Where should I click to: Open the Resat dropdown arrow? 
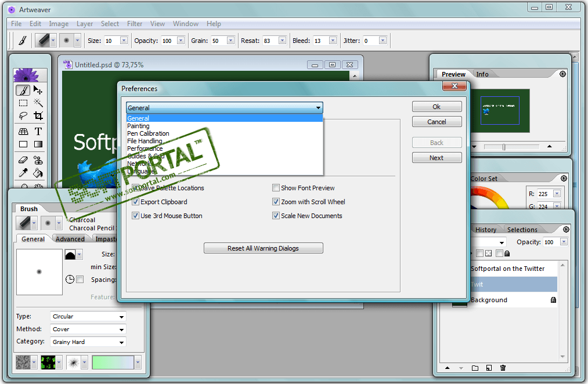[282, 41]
